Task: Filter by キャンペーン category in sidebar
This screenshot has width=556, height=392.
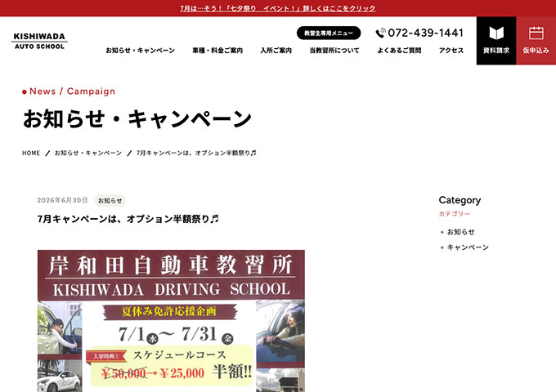Action: coord(468,247)
